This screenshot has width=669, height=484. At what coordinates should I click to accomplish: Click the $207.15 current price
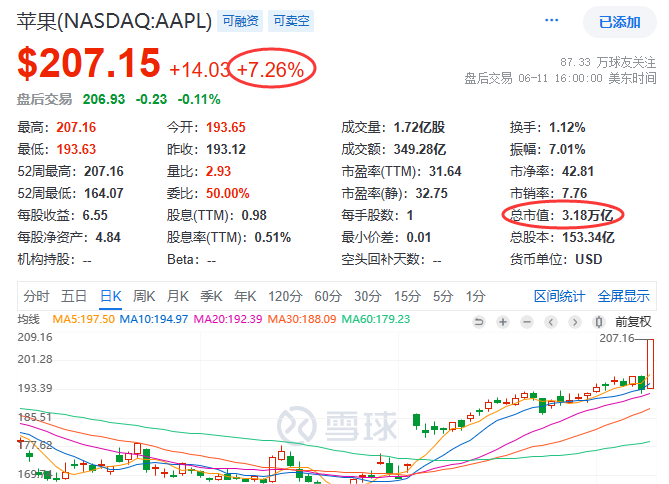click(89, 63)
